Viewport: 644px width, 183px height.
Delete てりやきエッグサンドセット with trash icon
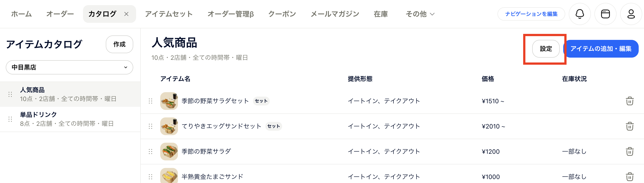point(629,126)
